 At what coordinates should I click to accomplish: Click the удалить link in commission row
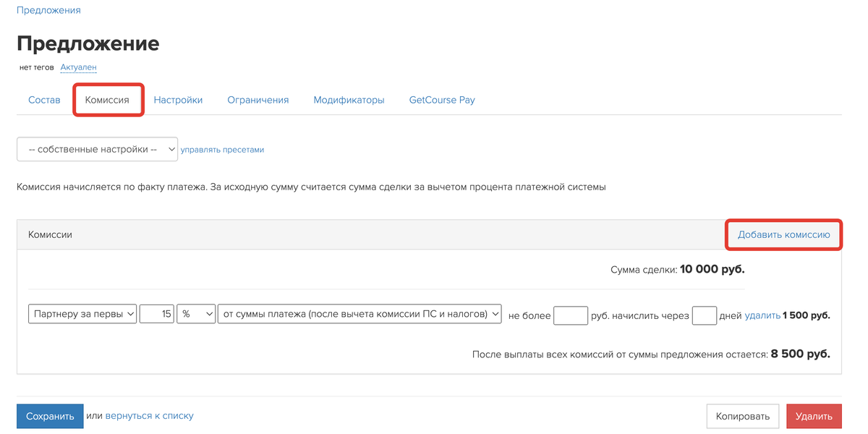coord(762,315)
